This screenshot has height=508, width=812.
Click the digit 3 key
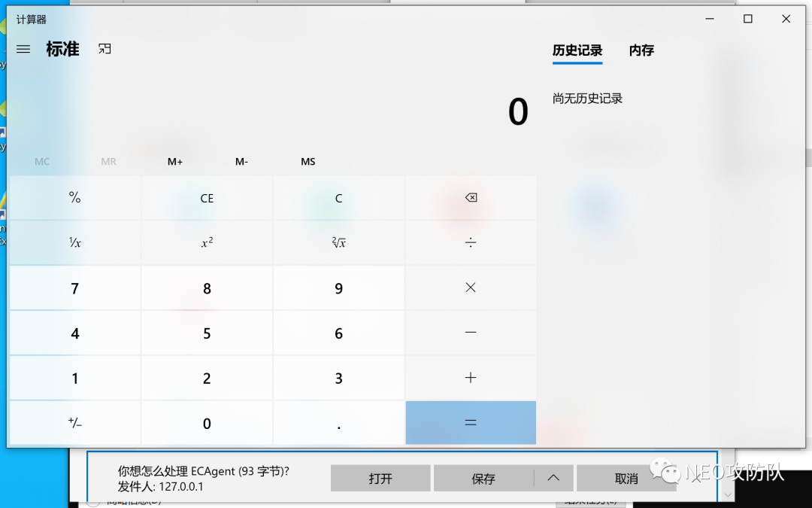coord(338,378)
